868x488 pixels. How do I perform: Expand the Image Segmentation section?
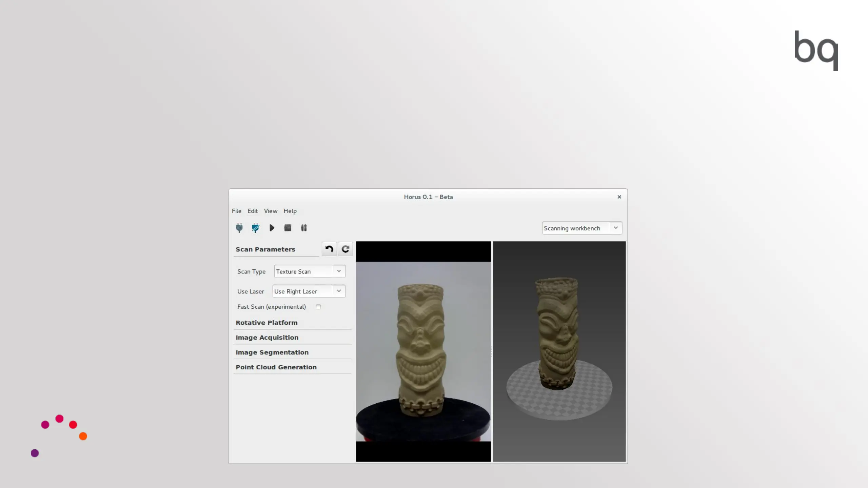(x=272, y=352)
